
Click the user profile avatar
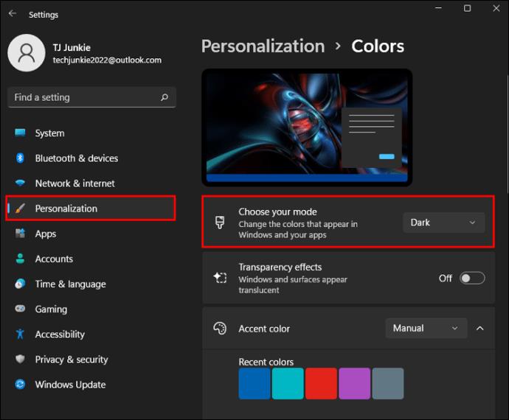[27, 53]
